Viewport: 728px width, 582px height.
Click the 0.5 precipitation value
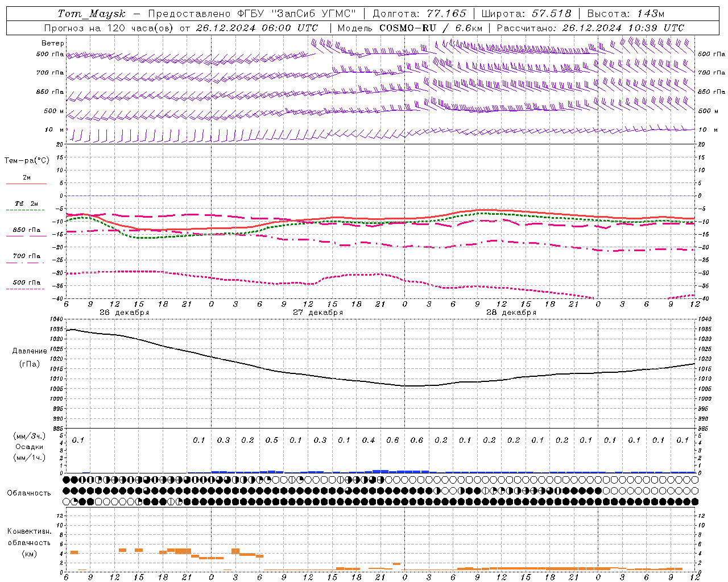pyautogui.click(x=272, y=440)
